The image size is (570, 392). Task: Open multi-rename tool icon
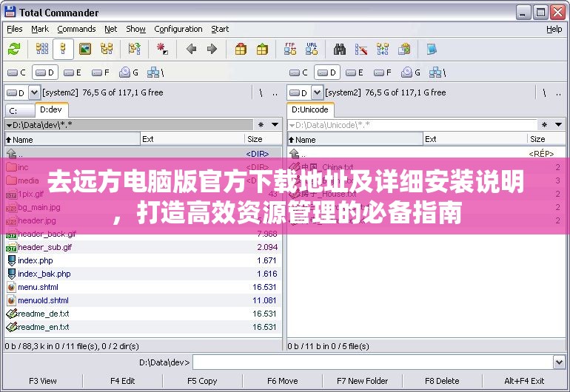point(361,49)
